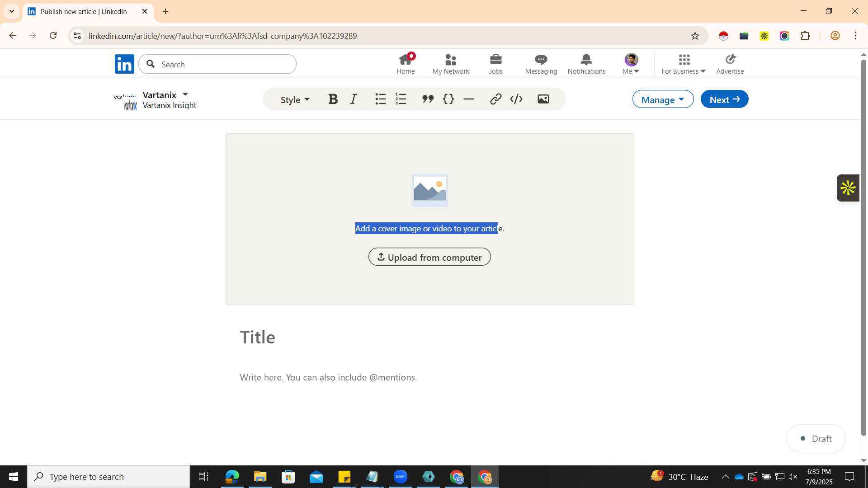Image resolution: width=868 pixels, height=488 pixels.
Task: Open Task View on taskbar
Action: [203, 477]
